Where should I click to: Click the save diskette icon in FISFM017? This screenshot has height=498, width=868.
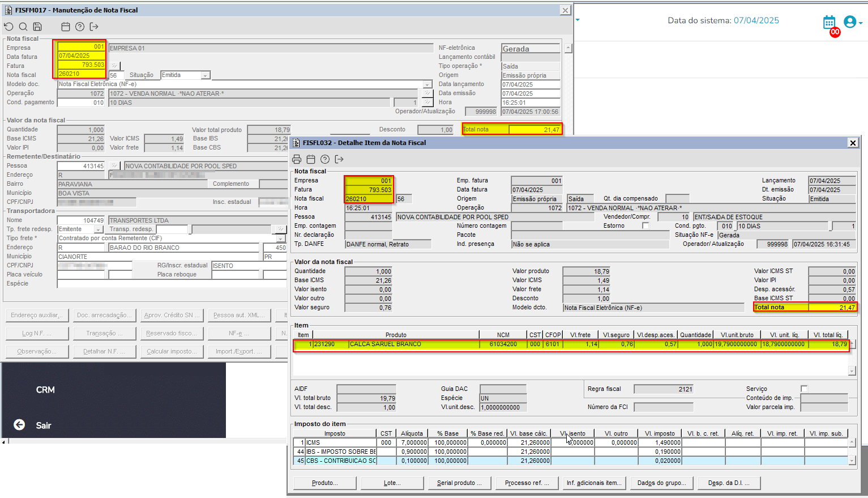pyautogui.click(x=37, y=27)
